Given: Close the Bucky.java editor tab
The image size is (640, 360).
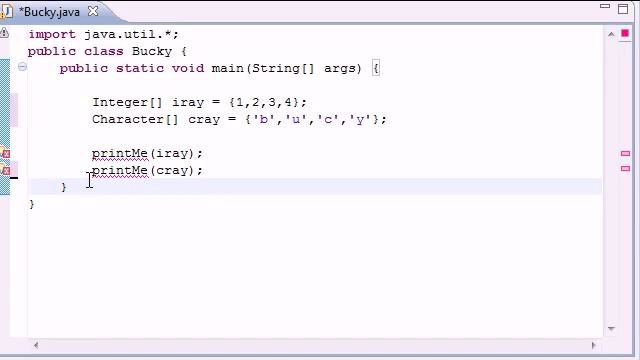Looking at the screenshot, I should click(x=93, y=11).
